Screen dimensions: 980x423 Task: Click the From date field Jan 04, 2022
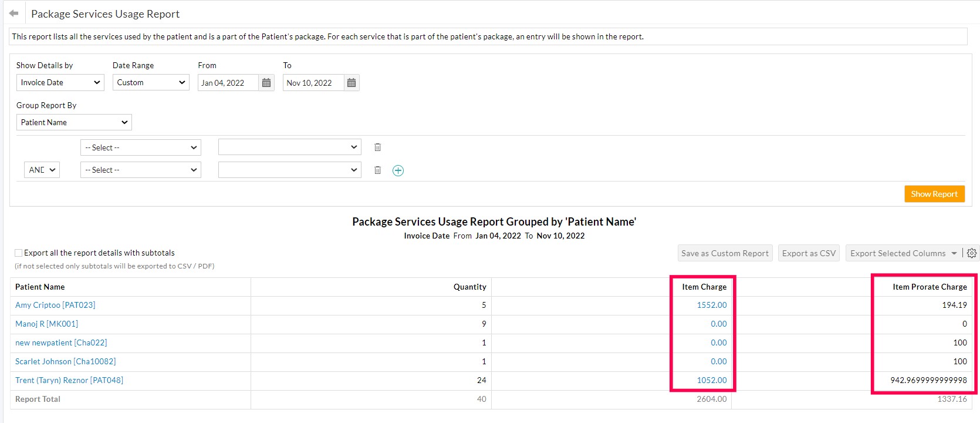point(228,83)
